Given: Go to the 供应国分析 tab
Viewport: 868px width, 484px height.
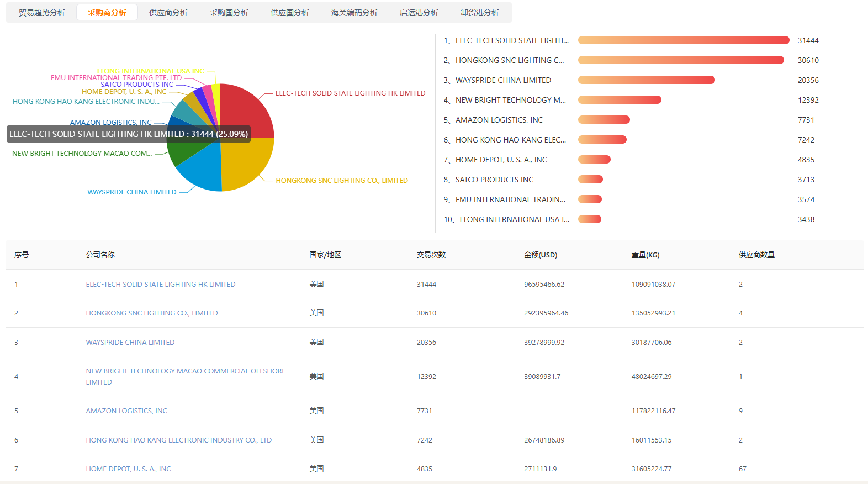Looking at the screenshot, I should coord(290,13).
